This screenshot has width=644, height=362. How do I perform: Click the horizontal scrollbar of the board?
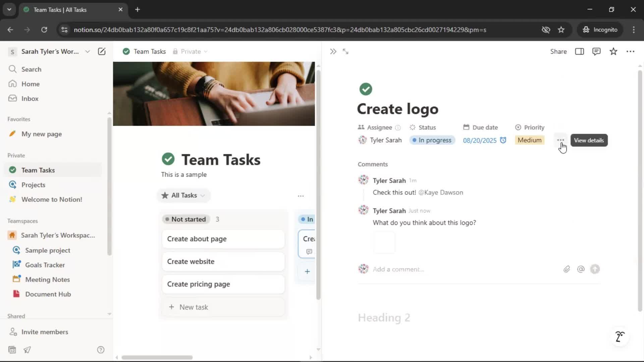pos(157,357)
